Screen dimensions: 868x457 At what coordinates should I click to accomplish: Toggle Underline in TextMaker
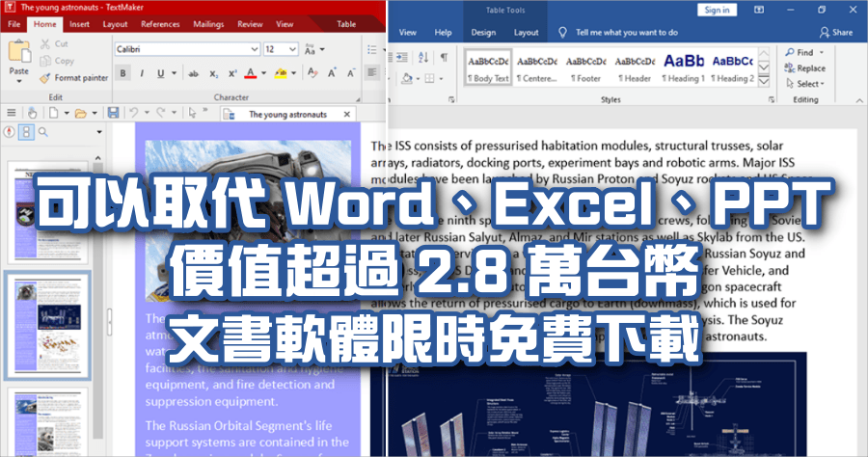[x=160, y=73]
